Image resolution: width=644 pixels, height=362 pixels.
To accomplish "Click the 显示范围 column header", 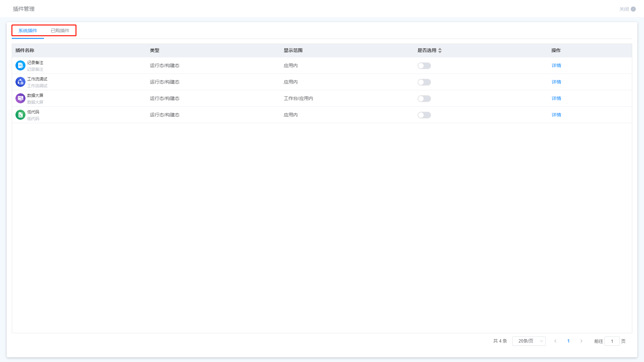I will pyautogui.click(x=293, y=50).
